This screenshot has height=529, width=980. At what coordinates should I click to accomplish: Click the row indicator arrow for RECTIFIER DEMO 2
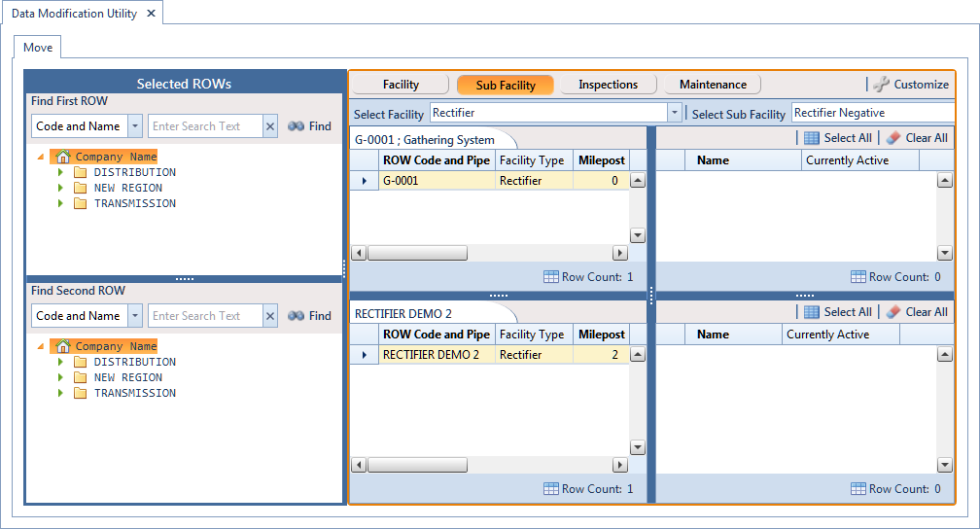[365, 355]
